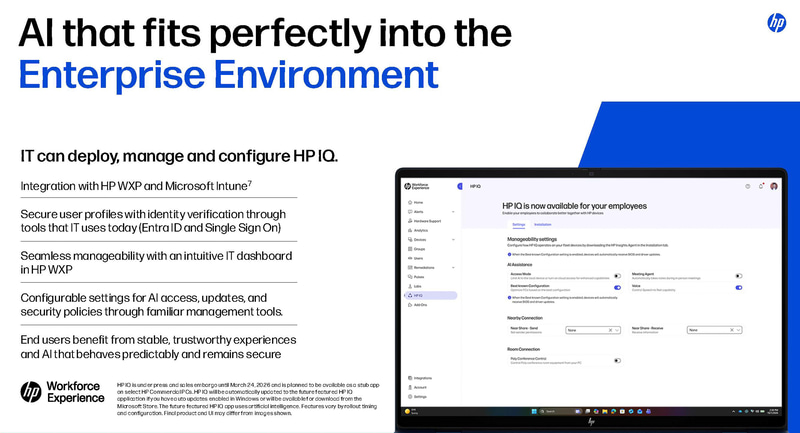
Task: Open the notifications bell
Action: pos(761,186)
